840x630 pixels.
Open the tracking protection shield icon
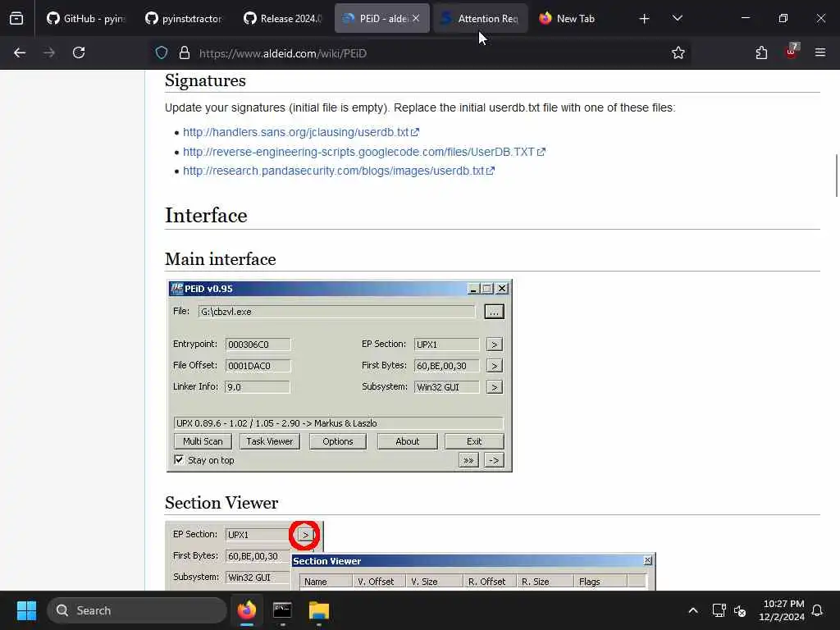[x=162, y=53]
